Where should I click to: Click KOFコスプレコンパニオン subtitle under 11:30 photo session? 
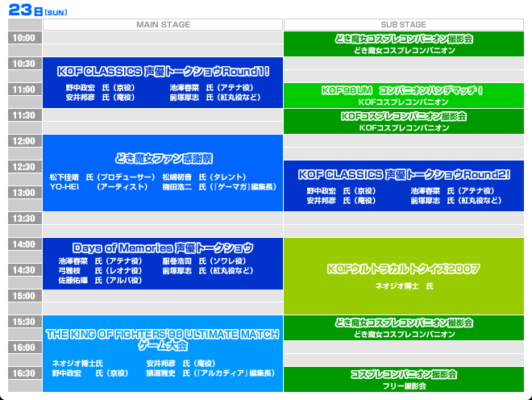click(404, 128)
